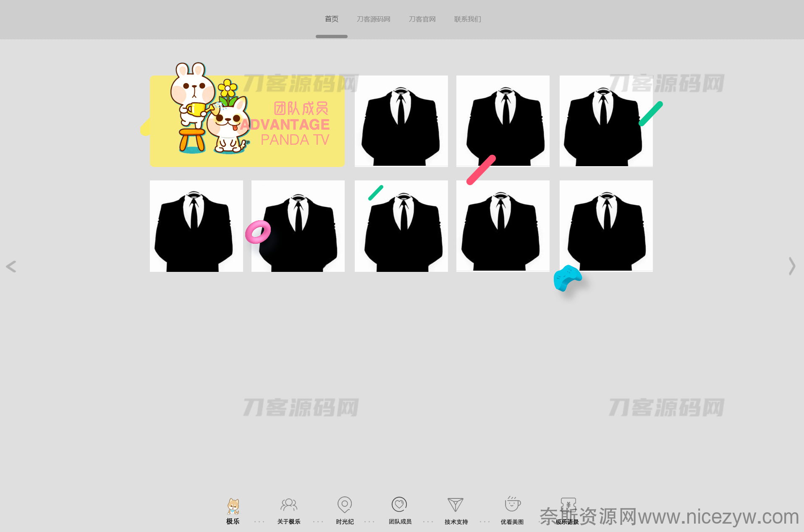
Task: View second member portrait in bottom row
Action: coord(298,226)
